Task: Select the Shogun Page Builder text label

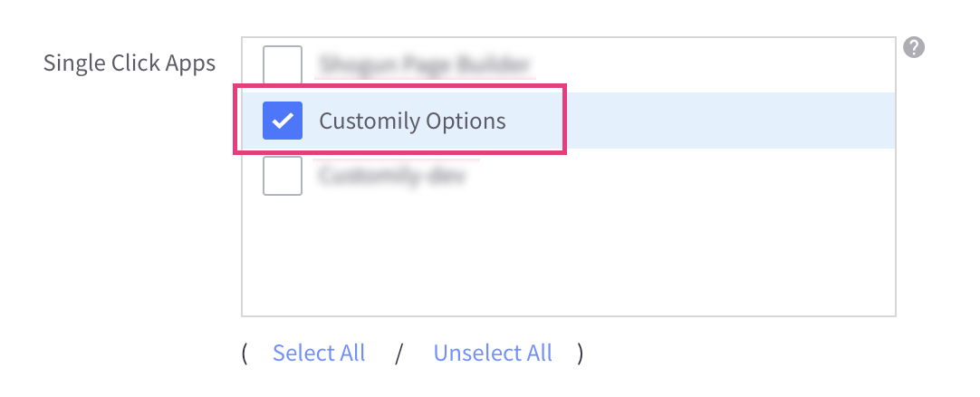Action: [424, 64]
